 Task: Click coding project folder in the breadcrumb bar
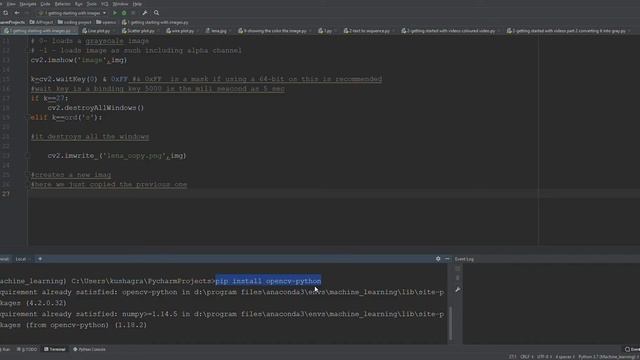click(75, 22)
